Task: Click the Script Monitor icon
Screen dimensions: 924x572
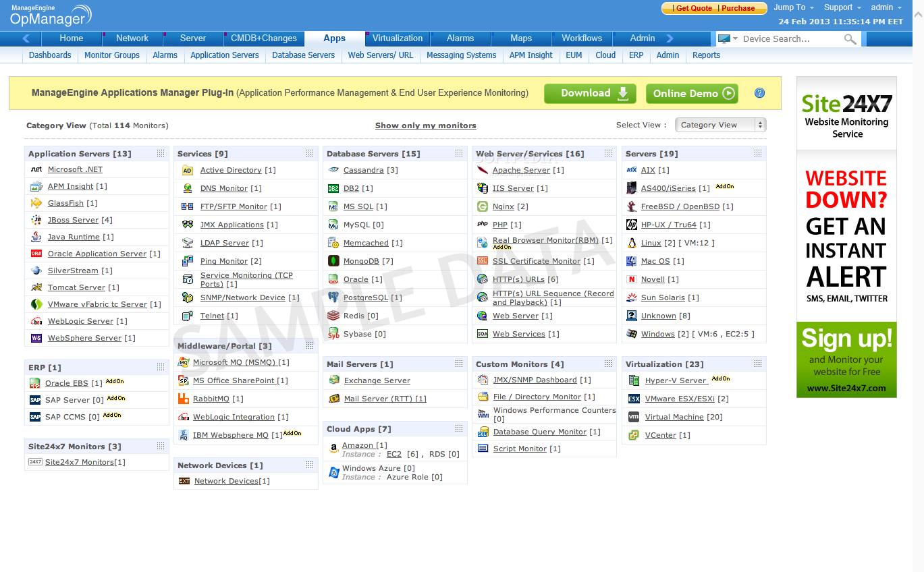Action: [483, 449]
